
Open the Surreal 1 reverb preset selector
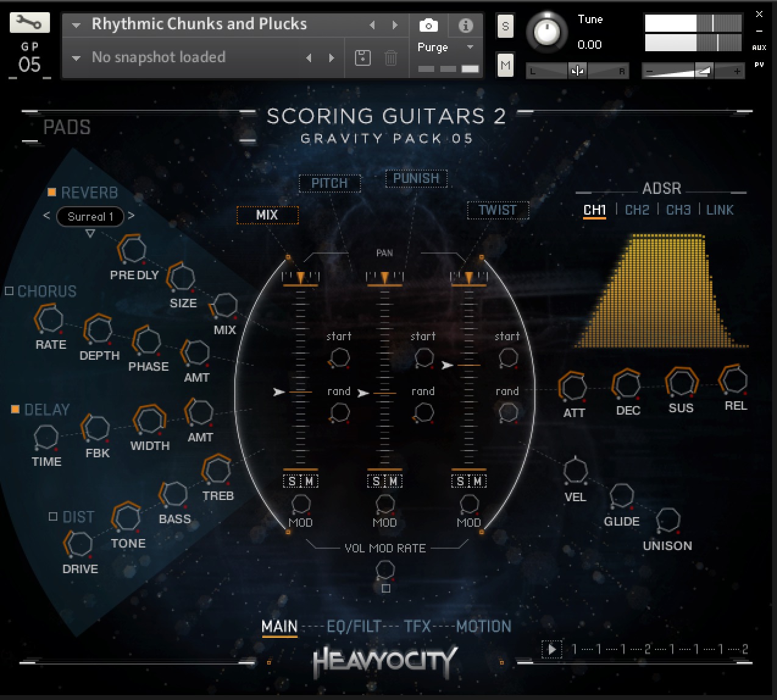(90, 216)
